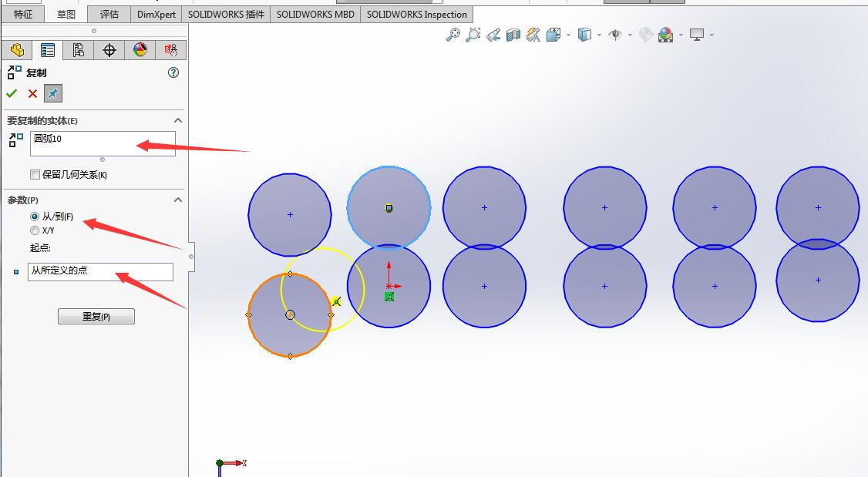Toggle the Section View tool

pos(513,35)
